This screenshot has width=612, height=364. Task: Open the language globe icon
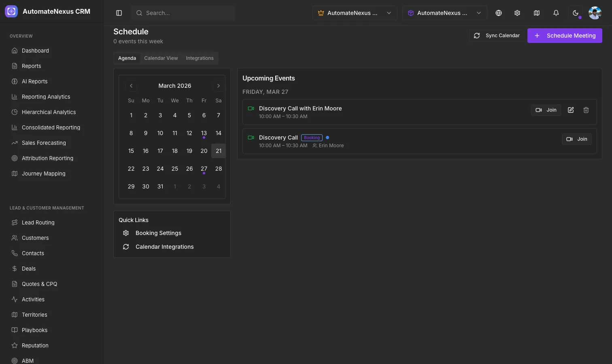click(x=499, y=13)
